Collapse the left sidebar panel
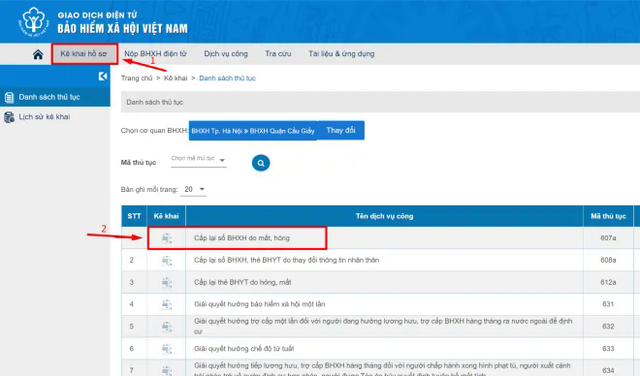This screenshot has width=640, height=376. click(103, 76)
